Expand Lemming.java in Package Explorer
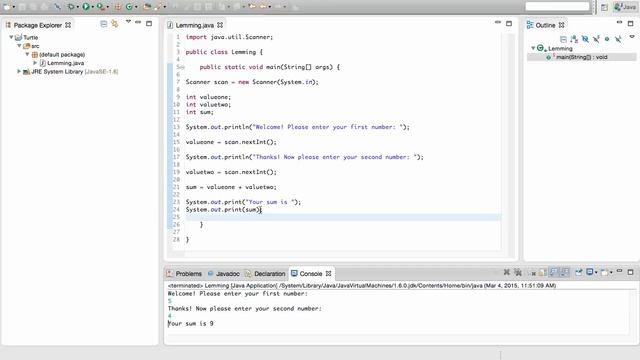The image size is (640, 360). click(35, 63)
